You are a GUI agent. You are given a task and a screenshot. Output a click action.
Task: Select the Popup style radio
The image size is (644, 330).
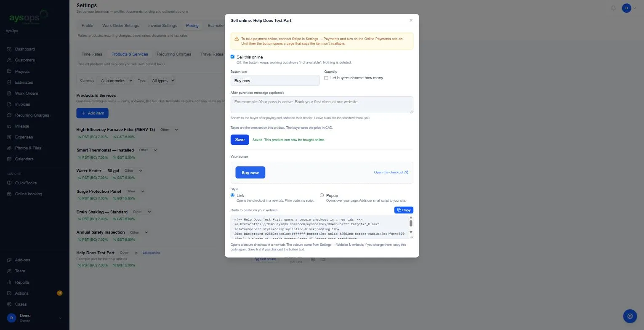[x=322, y=195]
